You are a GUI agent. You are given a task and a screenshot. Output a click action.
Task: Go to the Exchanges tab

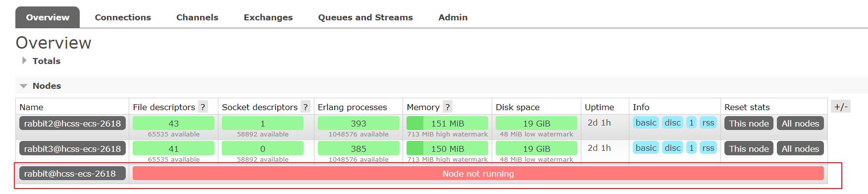click(x=268, y=17)
